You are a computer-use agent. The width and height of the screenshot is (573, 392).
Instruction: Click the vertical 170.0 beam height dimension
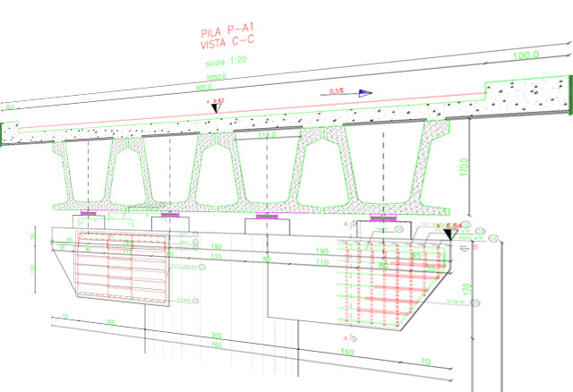click(x=464, y=167)
